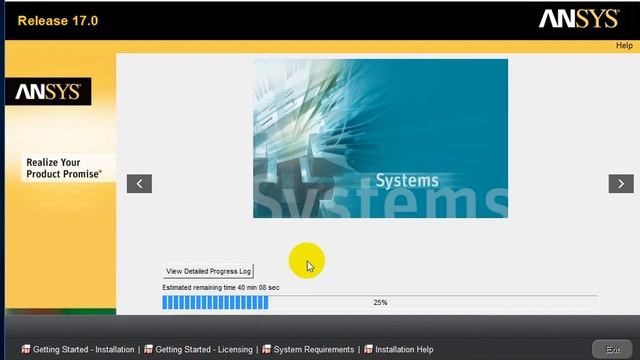This screenshot has width=640, height=360.
Task: Click the Systems slideshow image
Action: tap(380, 138)
